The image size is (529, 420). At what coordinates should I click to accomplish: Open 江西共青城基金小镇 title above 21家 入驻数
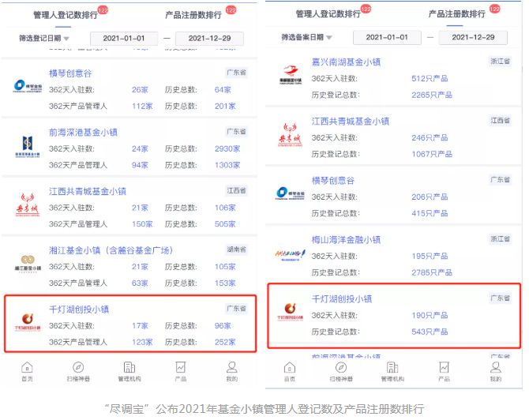click(x=88, y=191)
